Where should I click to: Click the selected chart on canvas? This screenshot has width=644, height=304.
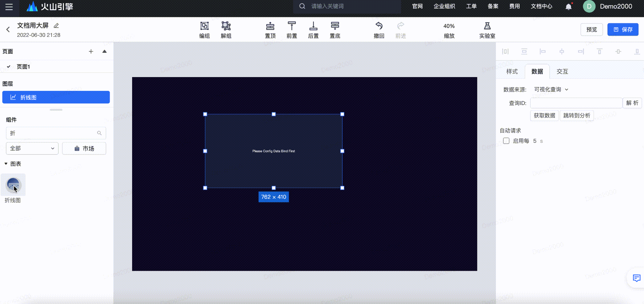(274, 151)
